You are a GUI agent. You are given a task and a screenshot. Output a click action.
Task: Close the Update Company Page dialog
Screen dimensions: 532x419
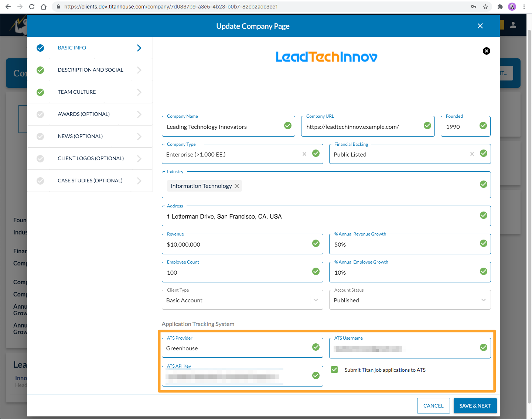[480, 26]
